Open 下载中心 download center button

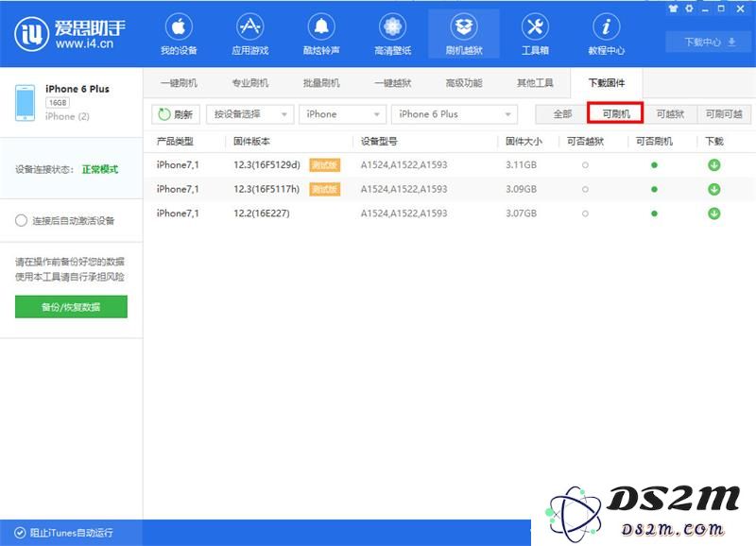(710, 42)
